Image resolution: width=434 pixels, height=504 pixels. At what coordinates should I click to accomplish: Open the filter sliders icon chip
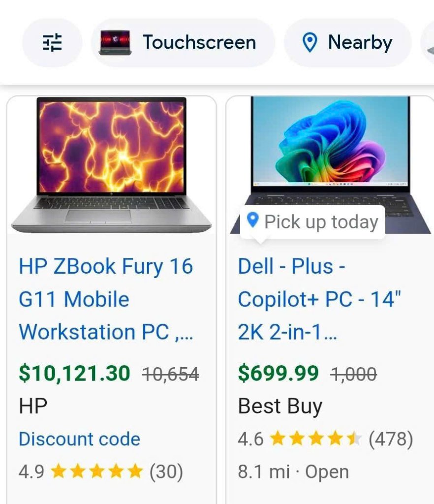point(52,42)
